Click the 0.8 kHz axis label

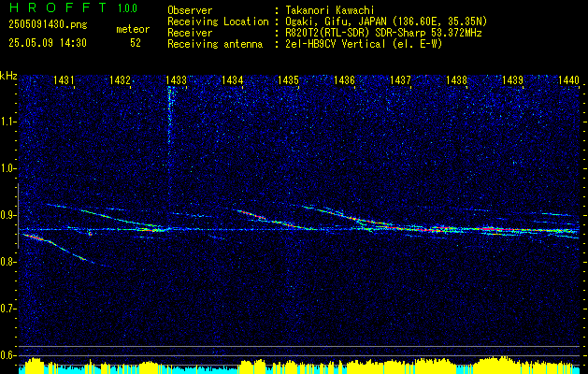coord(7,262)
